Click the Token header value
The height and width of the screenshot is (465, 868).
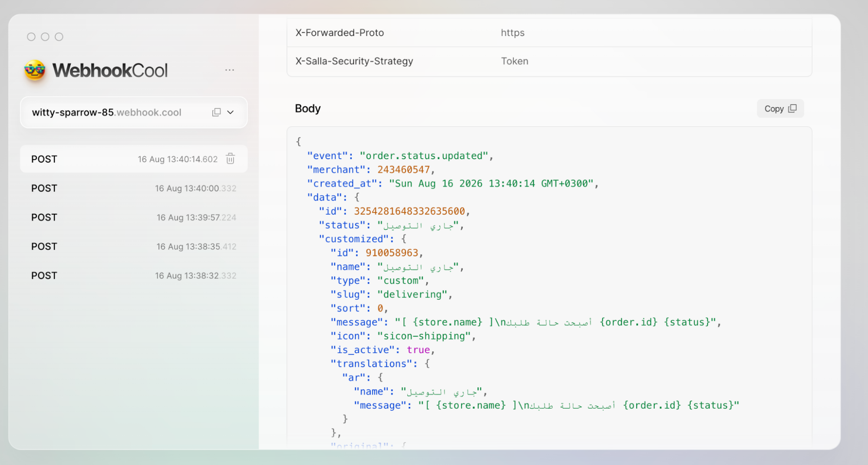click(515, 61)
